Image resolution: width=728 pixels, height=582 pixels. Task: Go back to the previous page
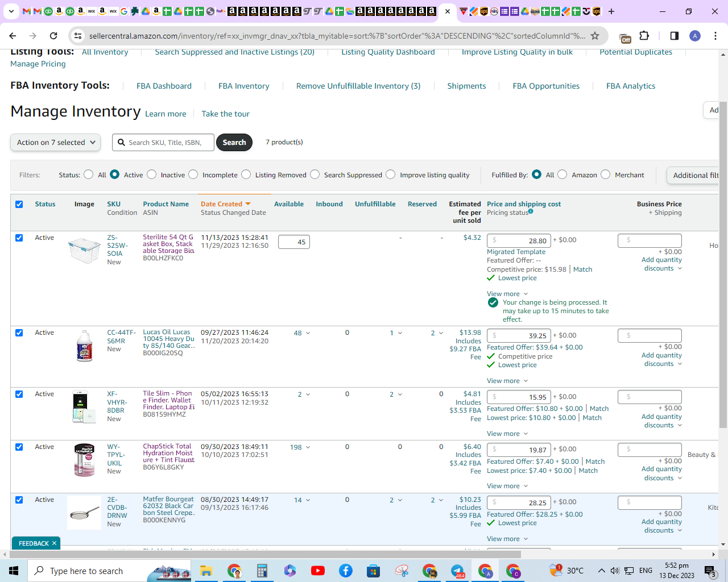click(13, 36)
